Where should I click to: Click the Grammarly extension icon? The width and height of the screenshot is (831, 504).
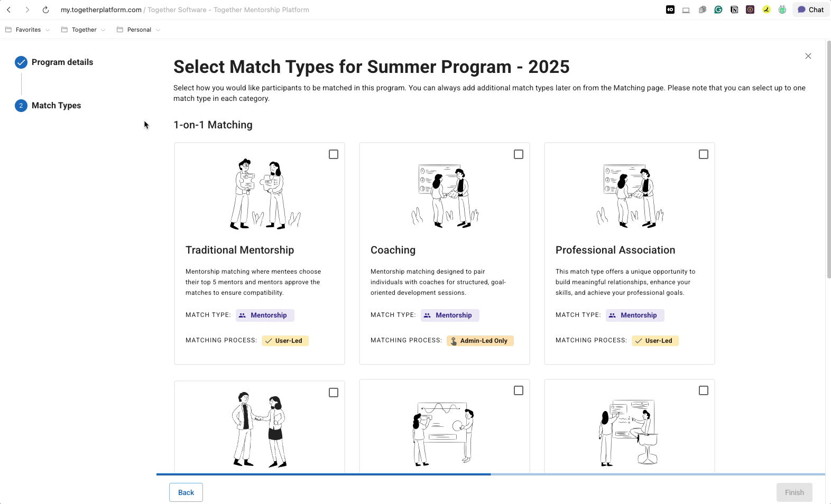(718, 10)
